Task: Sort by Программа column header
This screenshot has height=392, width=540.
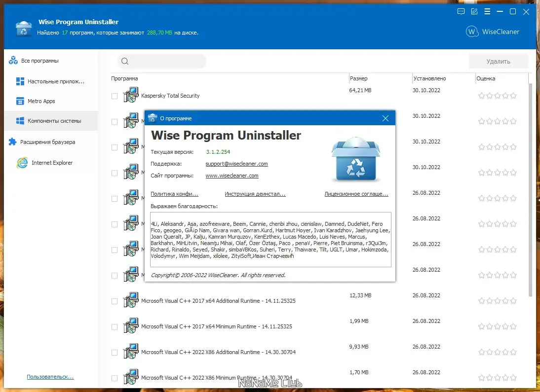Action: click(x=124, y=78)
